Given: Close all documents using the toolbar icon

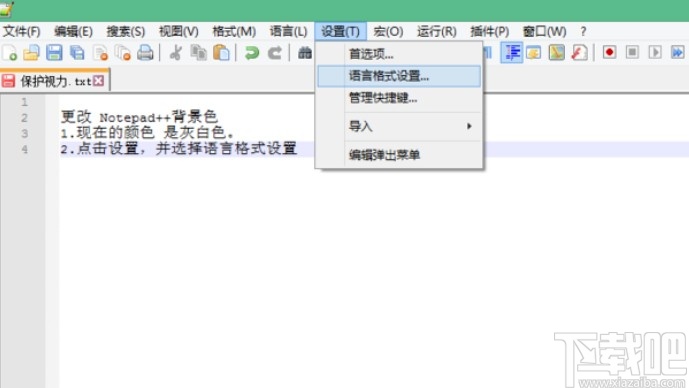Looking at the screenshot, I should tap(123, 53).
